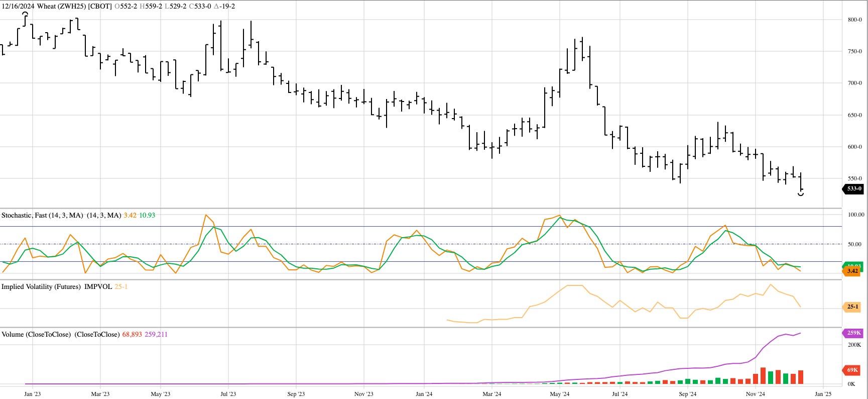Click the 25-1 implied volatility tag
The height and width of the screenshot is (399, 868).
(x=852, y=307)
